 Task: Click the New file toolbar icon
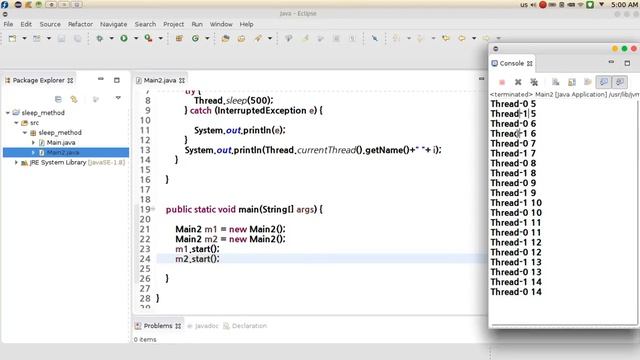pos(12,38)
